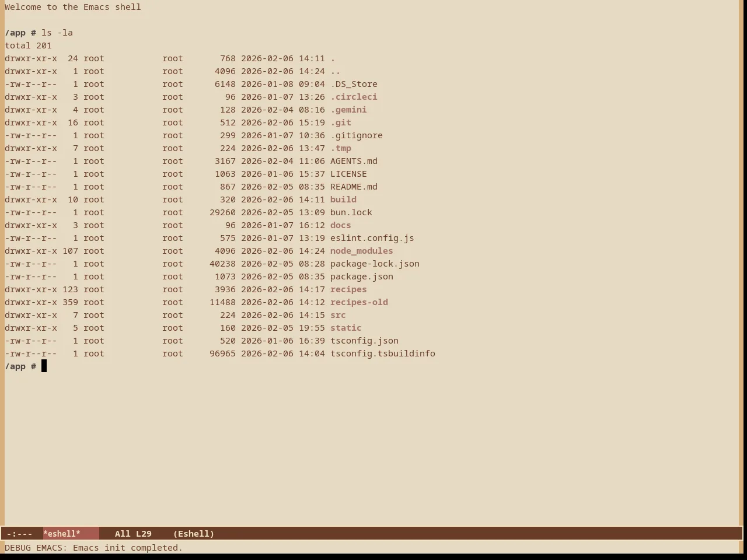Select the .git directory name
The image size is (747, 560).
pyautogui.click(x=341, y=123)
